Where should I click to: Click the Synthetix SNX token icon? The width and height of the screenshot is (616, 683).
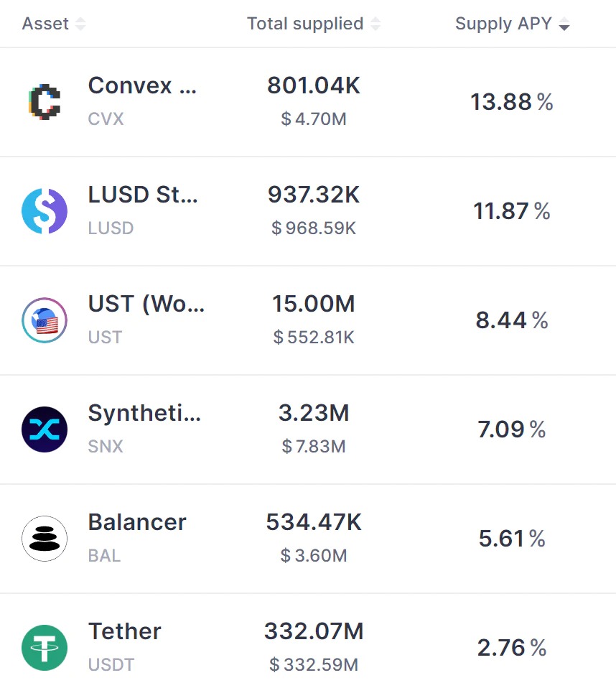click(45, 429)
